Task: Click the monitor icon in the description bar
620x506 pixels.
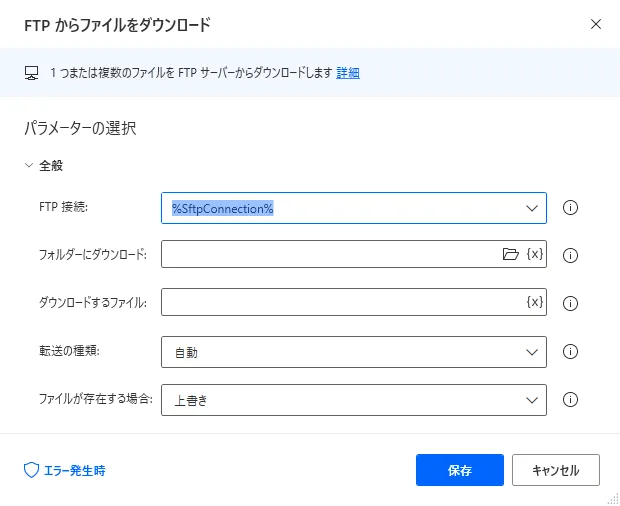Action: pos(31,73)
